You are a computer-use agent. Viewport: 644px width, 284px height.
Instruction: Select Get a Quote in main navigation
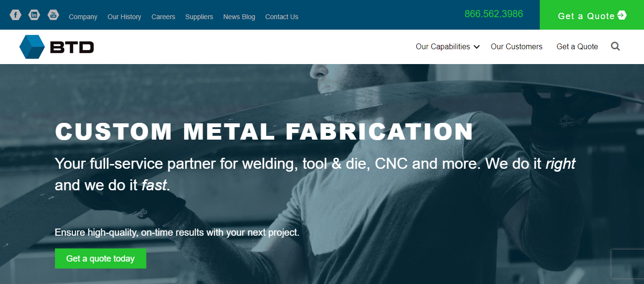point(577,46)
